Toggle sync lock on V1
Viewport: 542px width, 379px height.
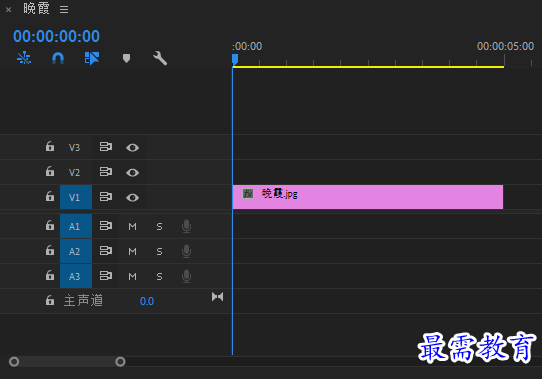point(106,196)
